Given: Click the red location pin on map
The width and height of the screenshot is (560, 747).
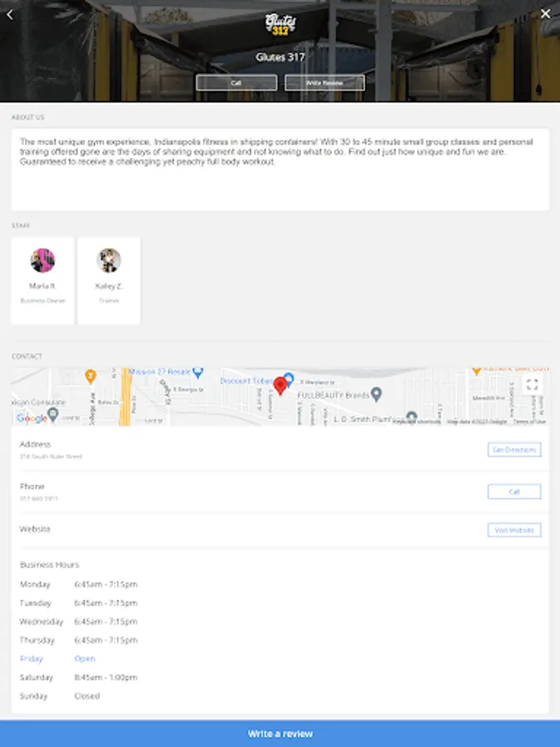Looking at the screenshot, I should 280,385.
